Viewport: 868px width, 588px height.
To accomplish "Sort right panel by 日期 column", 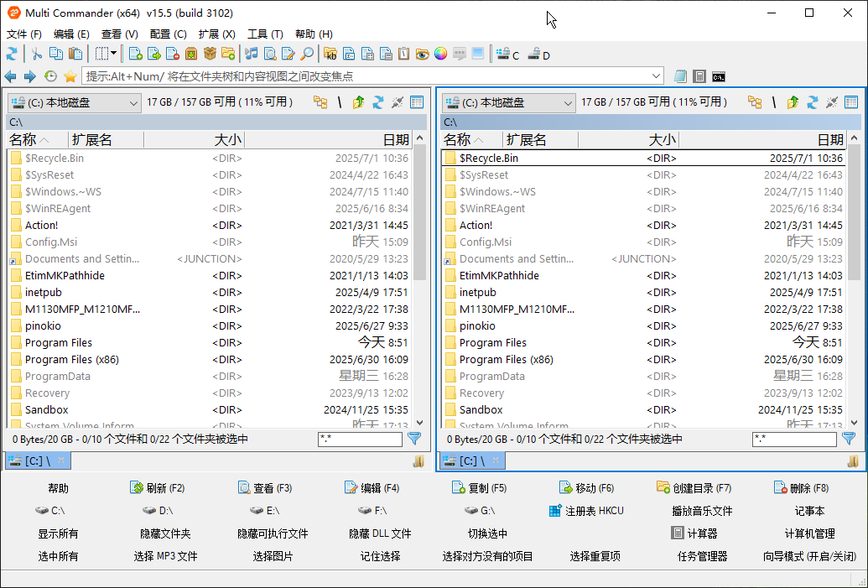I will (x=765, y=139).
